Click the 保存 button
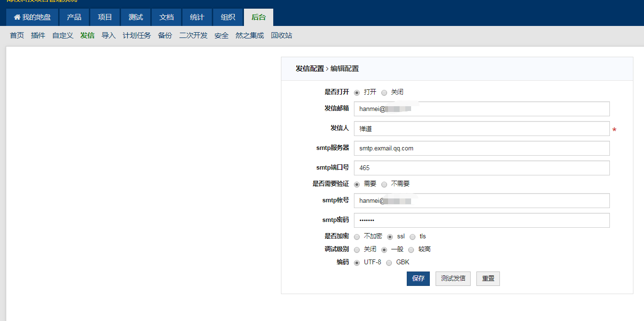Screen dimensions: 644x321 coord(418,279)
